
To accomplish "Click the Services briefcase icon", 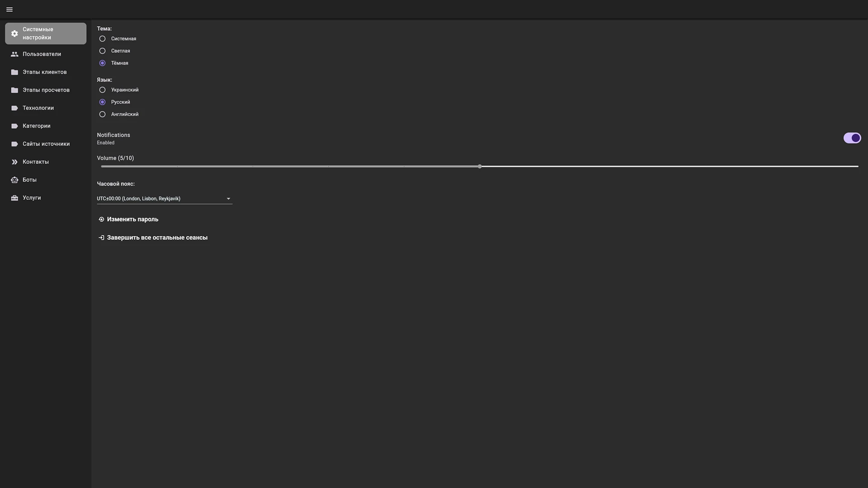I will click(14, 198).
